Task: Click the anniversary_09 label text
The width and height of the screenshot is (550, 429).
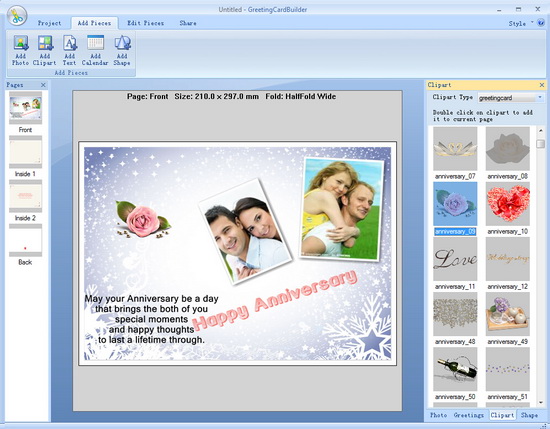Action: [455, 232]
